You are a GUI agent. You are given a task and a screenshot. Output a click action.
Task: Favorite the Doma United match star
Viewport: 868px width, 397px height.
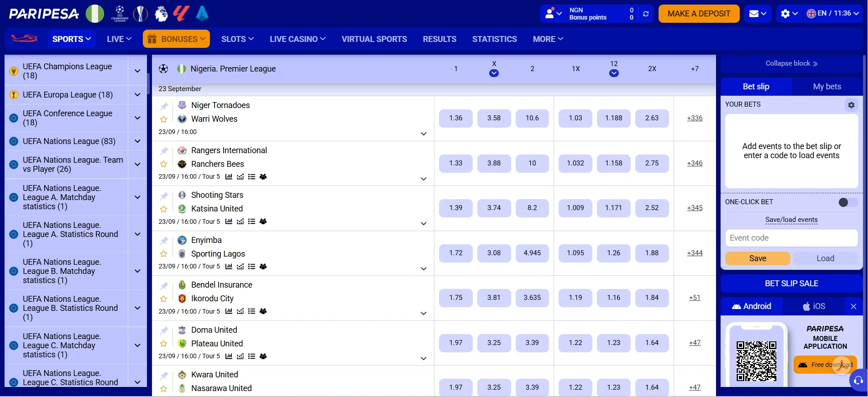[x=163, y=344]
